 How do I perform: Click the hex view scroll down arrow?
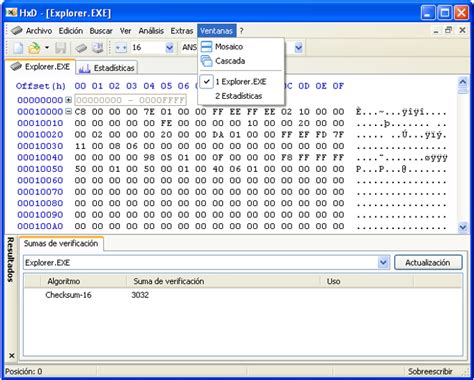[462, 227]
